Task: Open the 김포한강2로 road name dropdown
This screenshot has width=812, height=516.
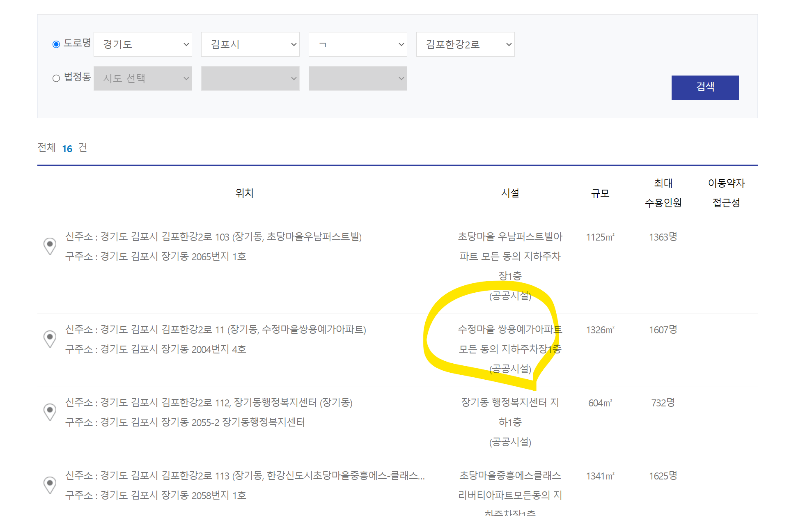Action: click(x=465, y=44)
